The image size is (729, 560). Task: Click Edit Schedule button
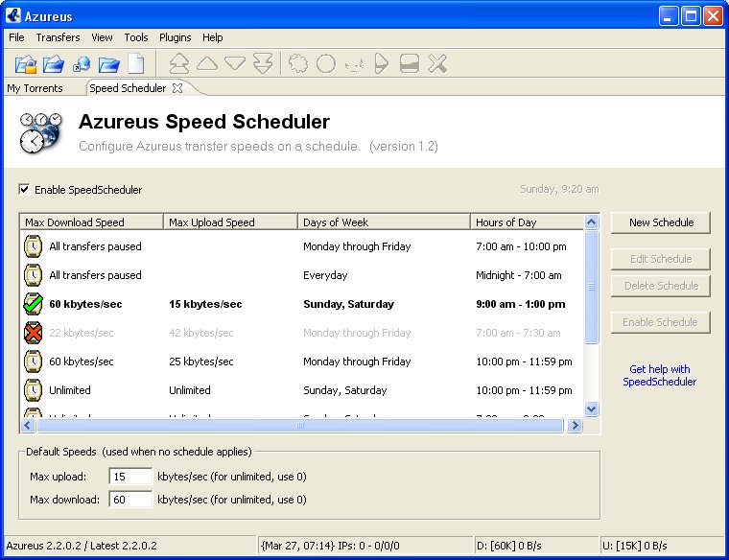click(x=661, y=259)
